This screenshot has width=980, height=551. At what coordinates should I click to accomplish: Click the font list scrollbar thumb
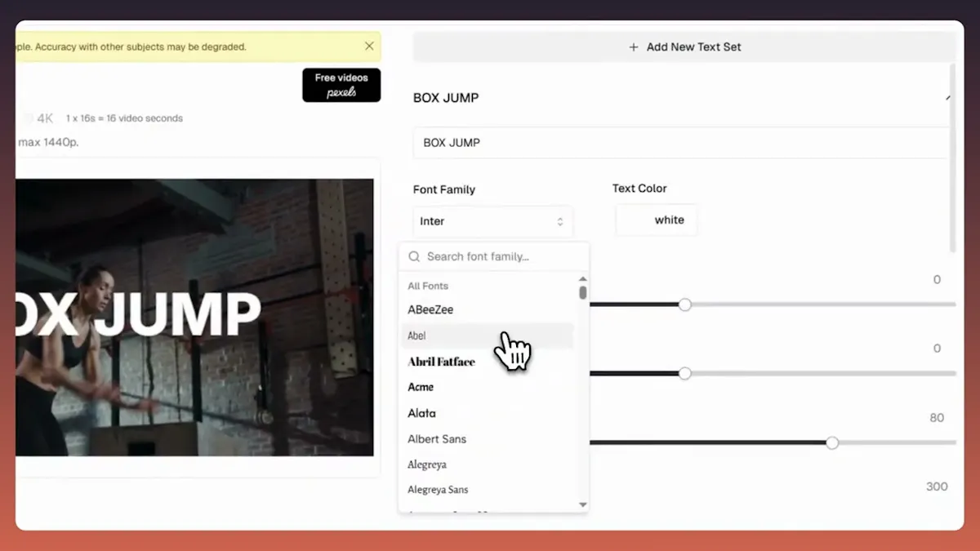click(x=582, y=292)
